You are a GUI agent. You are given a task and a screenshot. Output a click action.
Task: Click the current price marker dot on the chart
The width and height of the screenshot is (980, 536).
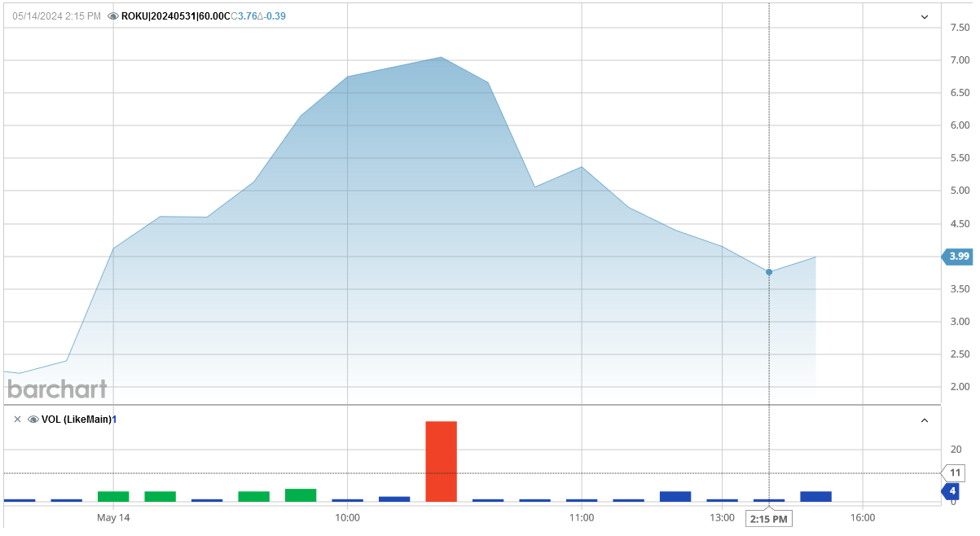(x=768, y=273)
